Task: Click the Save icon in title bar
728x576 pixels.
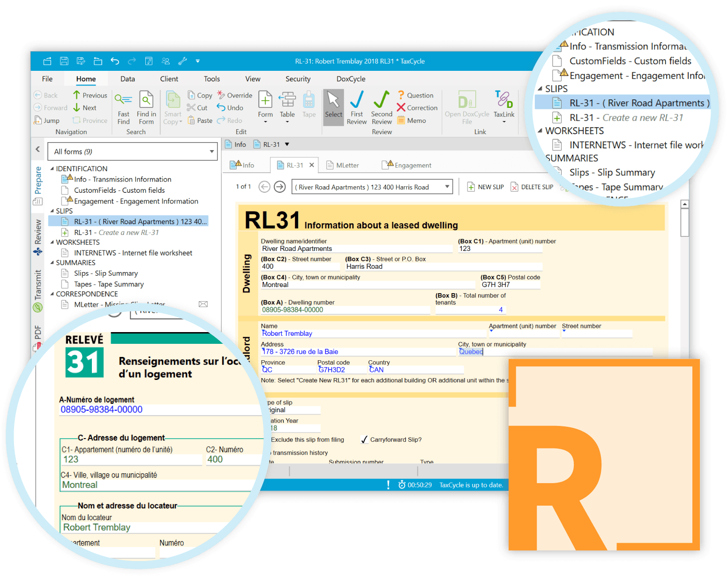Action: (x=64, y=61)
